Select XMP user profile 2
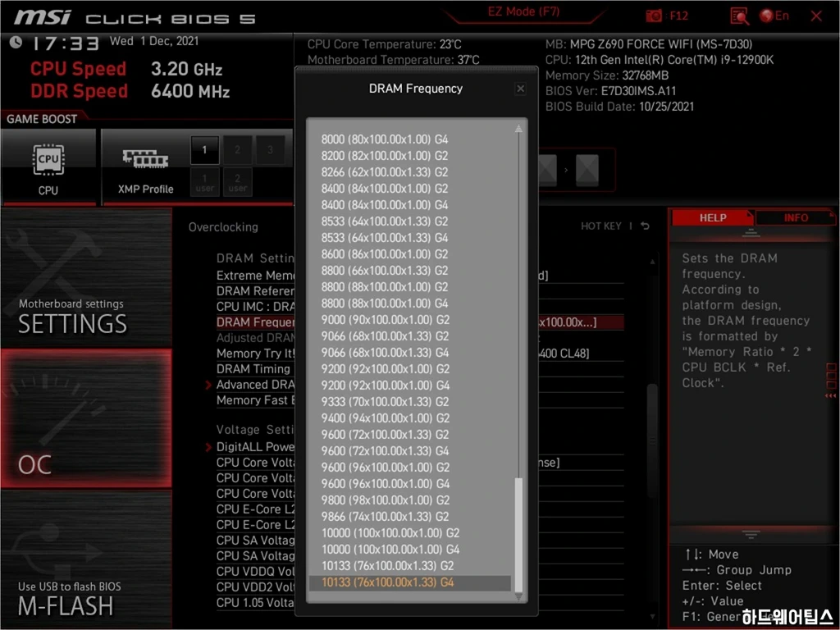 coord(237,182)
